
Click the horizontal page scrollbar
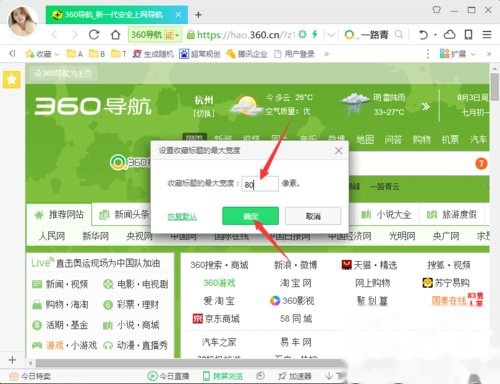tap(190, 363)
